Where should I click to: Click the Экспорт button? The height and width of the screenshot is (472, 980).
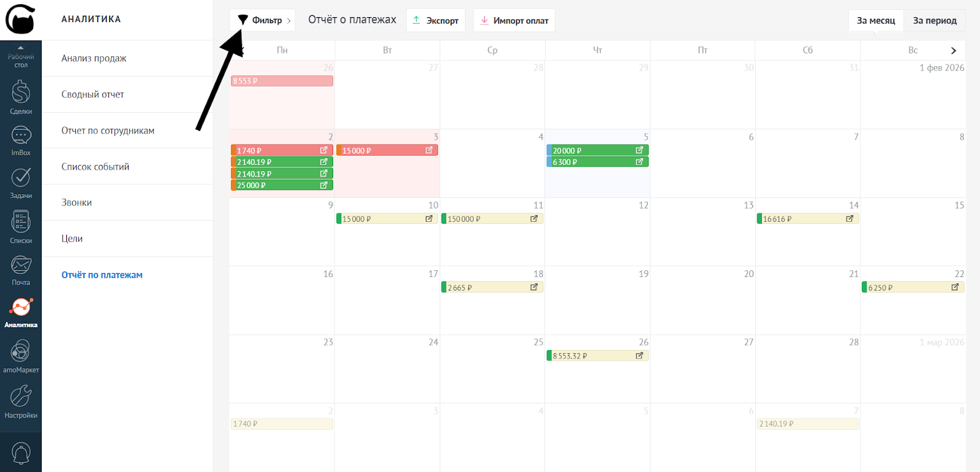435,20
